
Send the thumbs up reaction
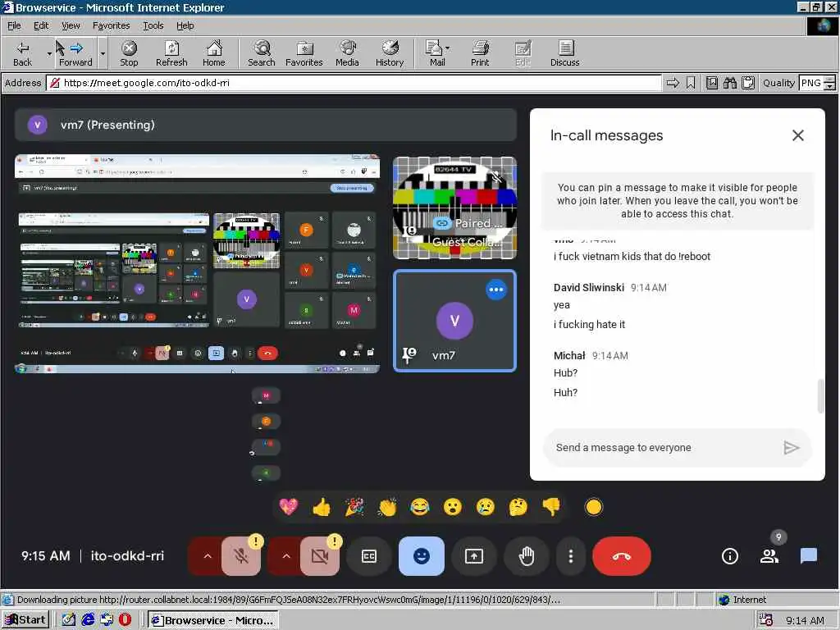[322, 506]
